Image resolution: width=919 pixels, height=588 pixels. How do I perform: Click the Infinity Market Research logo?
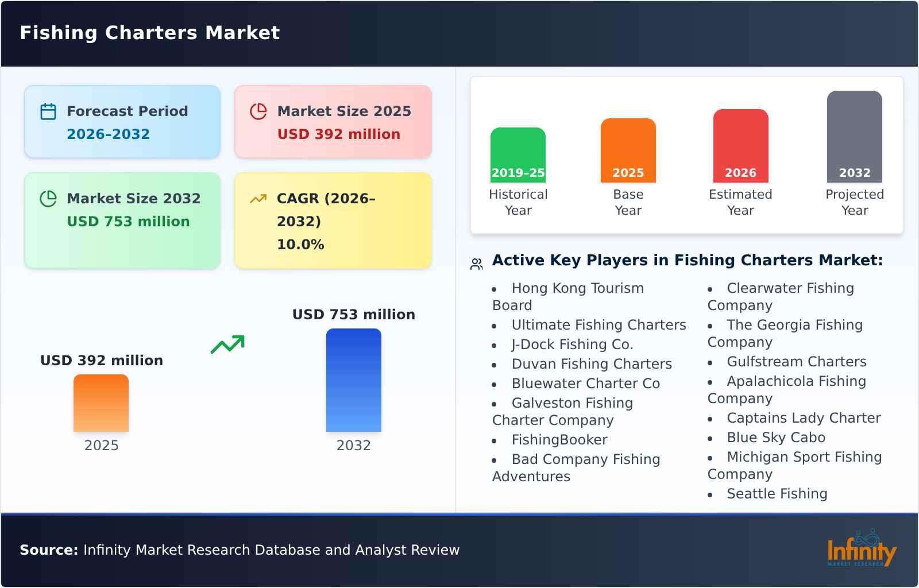tap(862, 548)
